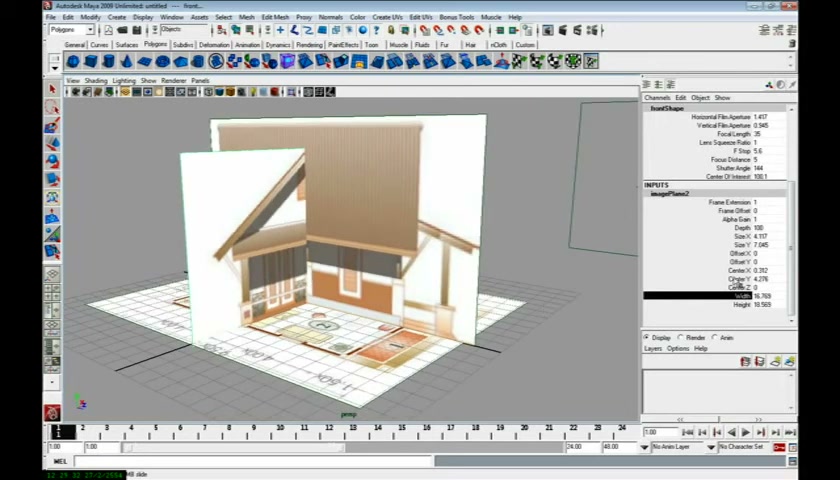Play the animation backwards
This screenshot has height=480, width=840.
click(732, 432)
